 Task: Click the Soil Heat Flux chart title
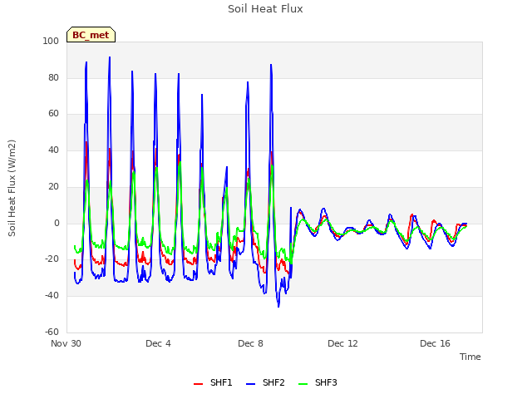click(x=265, y=9)
